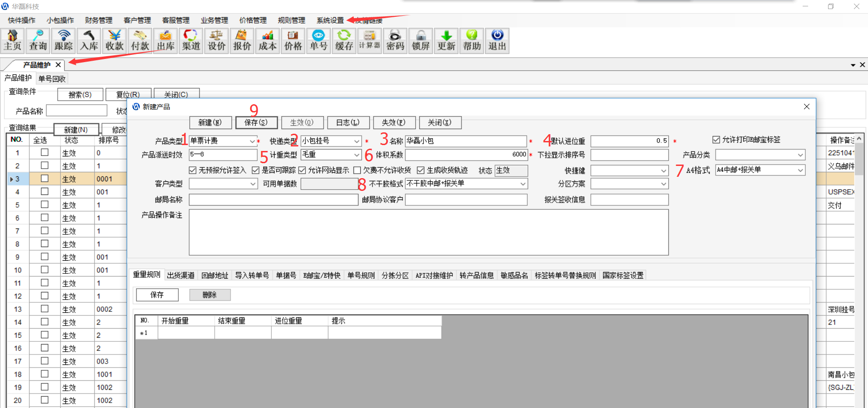
Task: Click the 主页 home toolbar icon
Action: (x=13, y=41)
